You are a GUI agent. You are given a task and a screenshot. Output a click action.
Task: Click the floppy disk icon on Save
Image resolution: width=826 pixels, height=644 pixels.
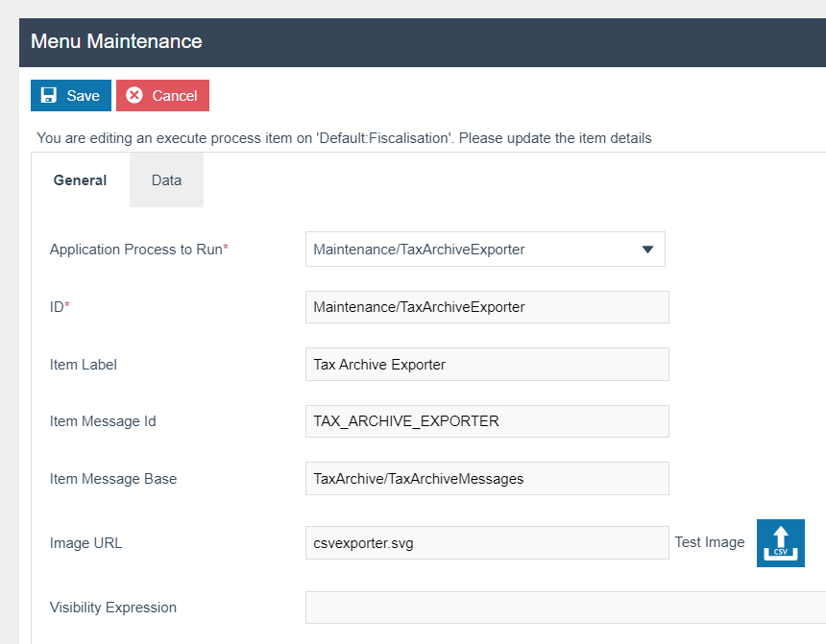(x=49, y=96)
